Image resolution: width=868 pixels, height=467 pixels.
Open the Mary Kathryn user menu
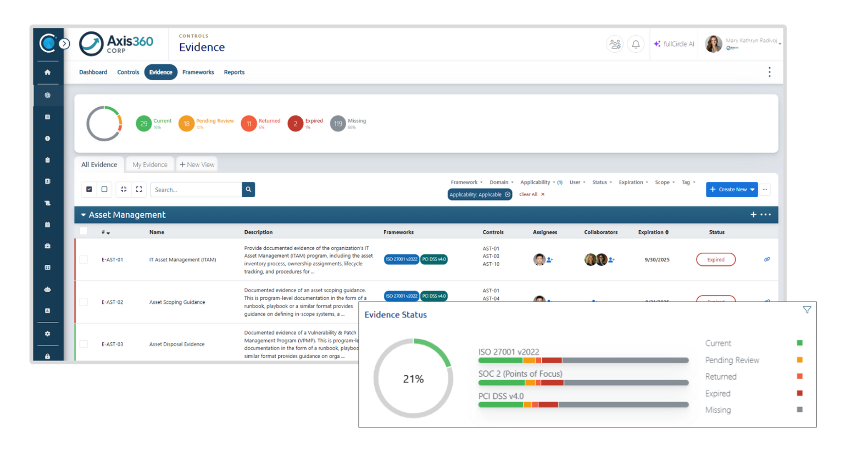(x=743, y=44)
